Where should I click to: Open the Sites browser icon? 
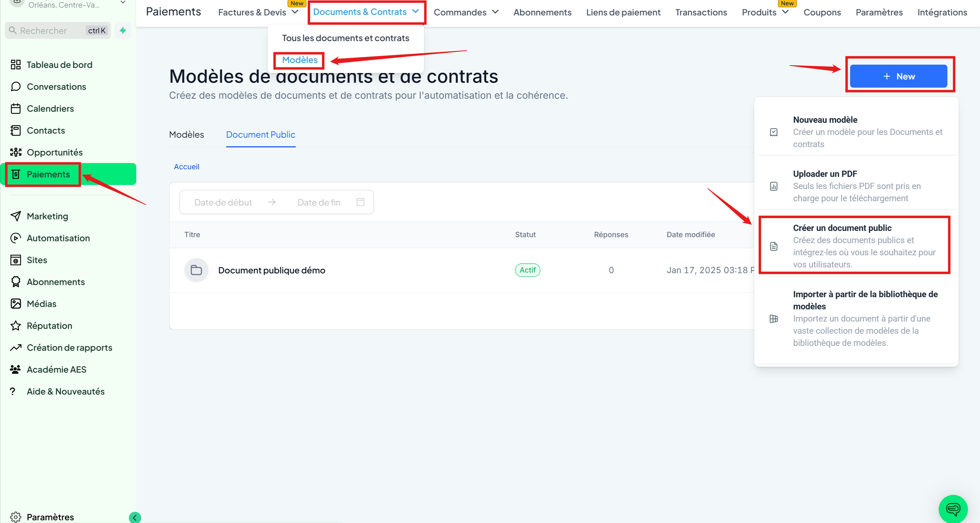click(x=16, y=260)
